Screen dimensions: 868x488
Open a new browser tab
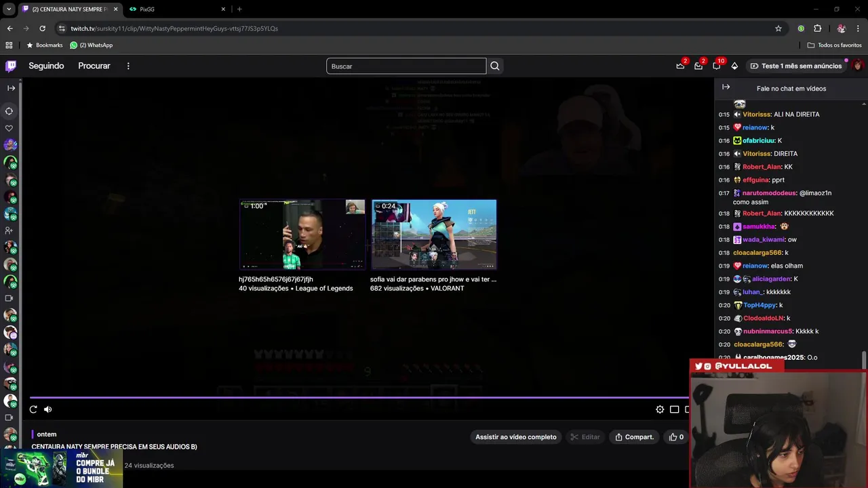[x=239, y=9]
